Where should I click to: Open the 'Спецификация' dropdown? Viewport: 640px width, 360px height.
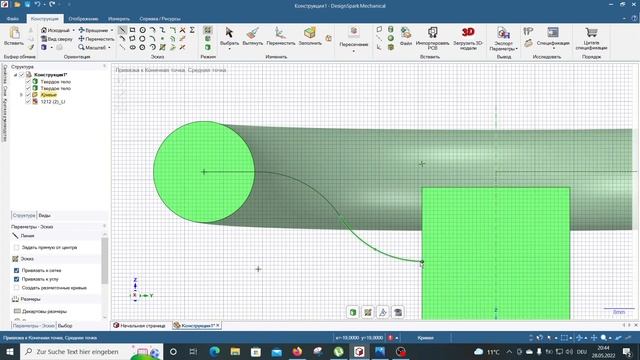pyautogui.click(x=553, y=49)
